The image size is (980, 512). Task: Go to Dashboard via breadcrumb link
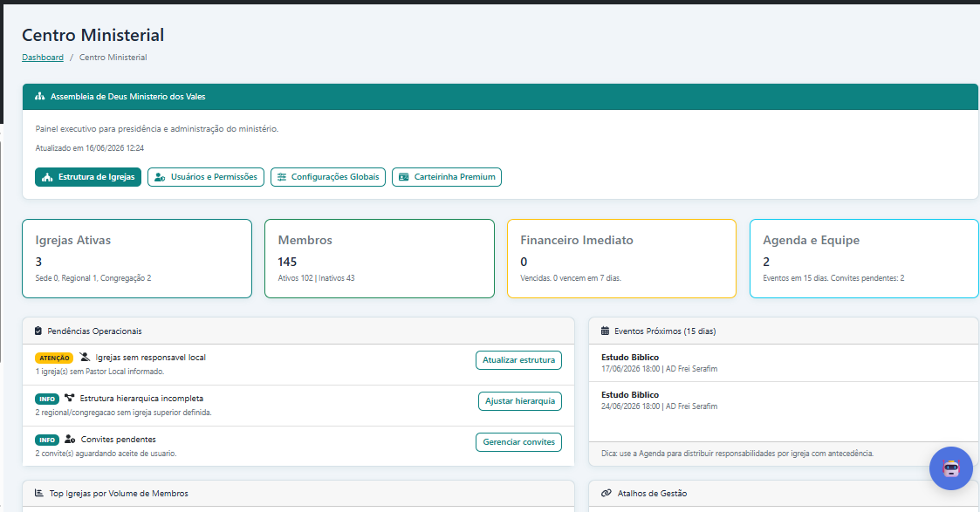click(43, 58)
